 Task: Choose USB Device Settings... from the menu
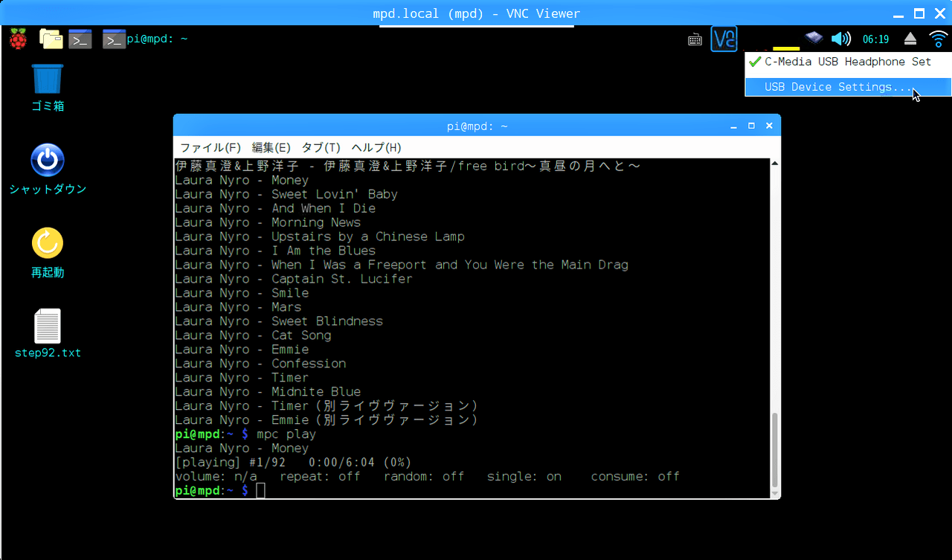(847, 87)
